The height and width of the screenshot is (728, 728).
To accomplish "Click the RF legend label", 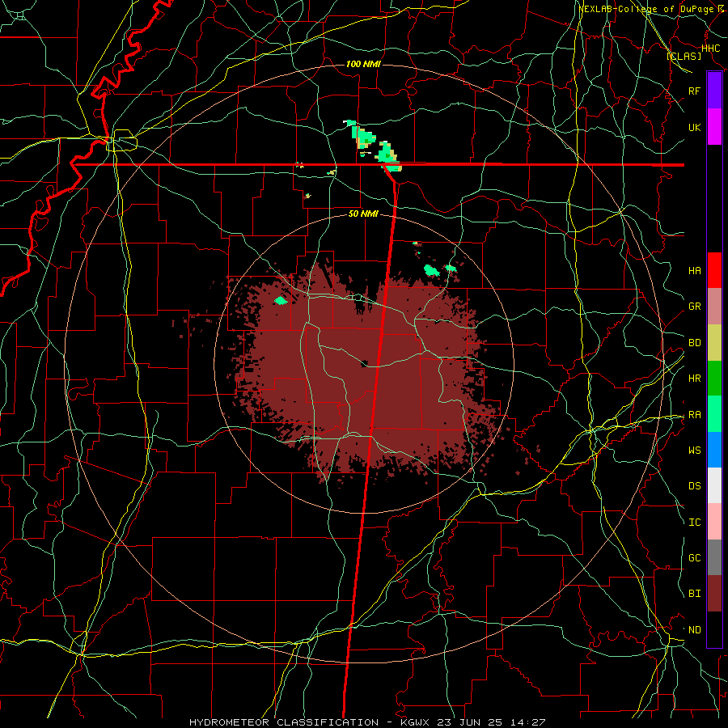I will [x=695, y=91].
